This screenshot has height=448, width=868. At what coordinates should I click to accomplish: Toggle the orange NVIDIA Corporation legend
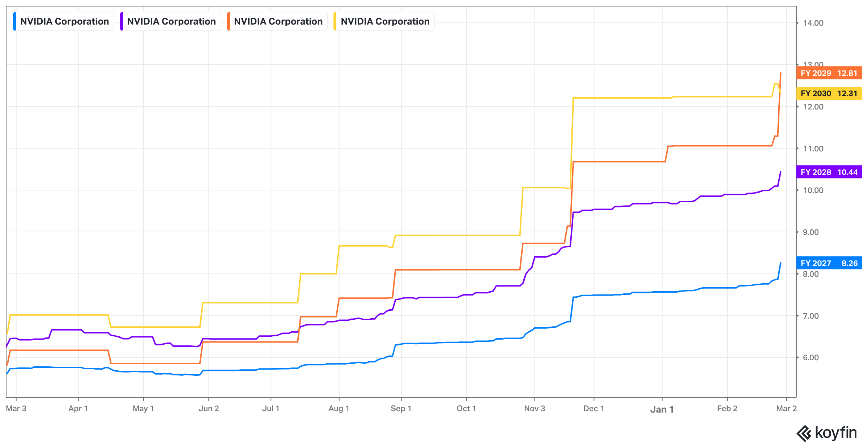click(x=278, y=21)
